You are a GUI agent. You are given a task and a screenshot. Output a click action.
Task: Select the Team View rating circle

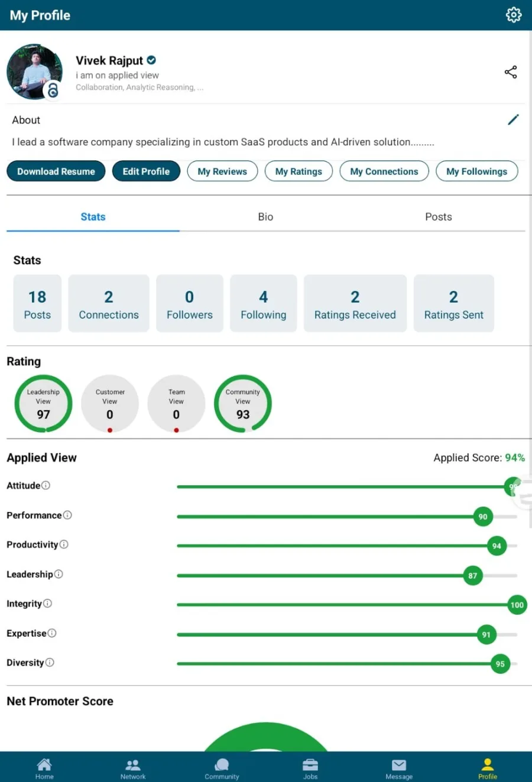pos(176,404)
